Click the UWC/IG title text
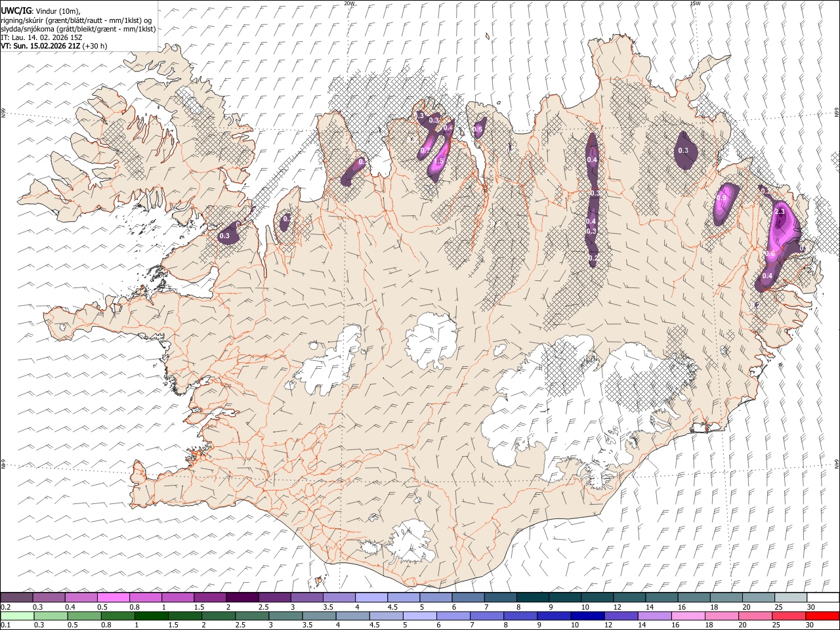Viewport: 840px width, 630px height. (x=15, y=10)
